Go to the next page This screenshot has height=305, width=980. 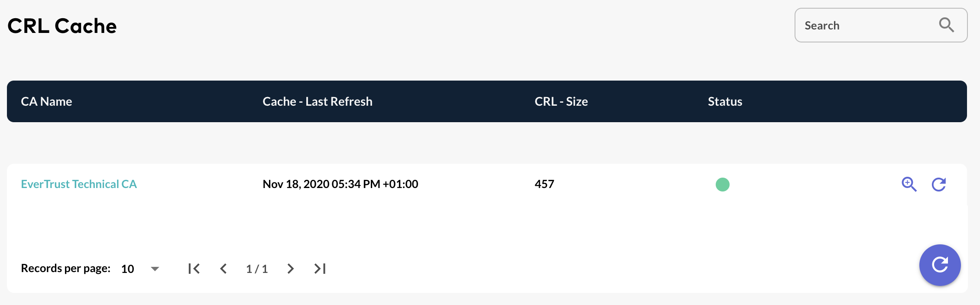290,269
